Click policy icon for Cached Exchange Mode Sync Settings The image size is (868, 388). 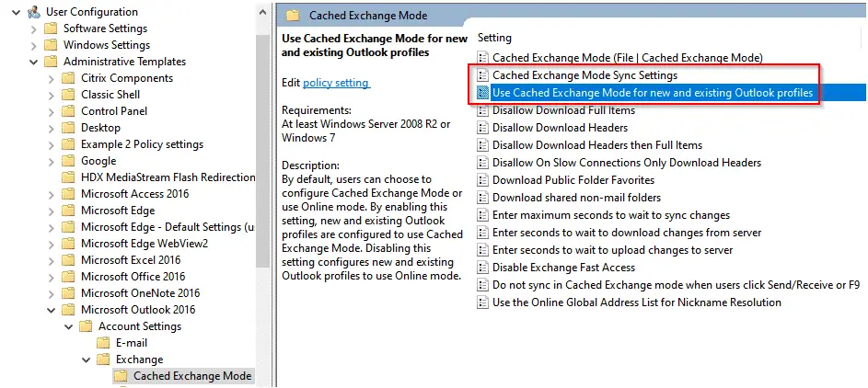pyautogui.click(x=483, y=74)
